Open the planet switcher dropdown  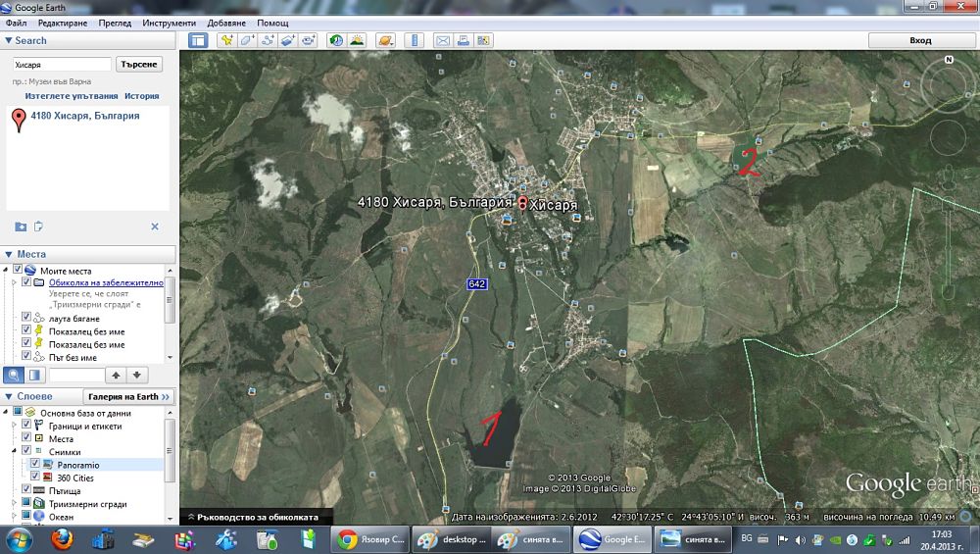384,40
